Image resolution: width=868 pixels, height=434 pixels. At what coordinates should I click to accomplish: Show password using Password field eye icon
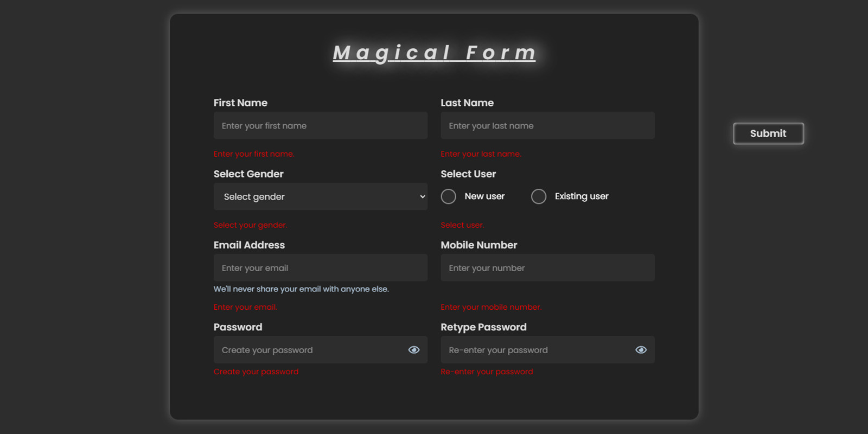pyautogui.click(x=414, y=350)
